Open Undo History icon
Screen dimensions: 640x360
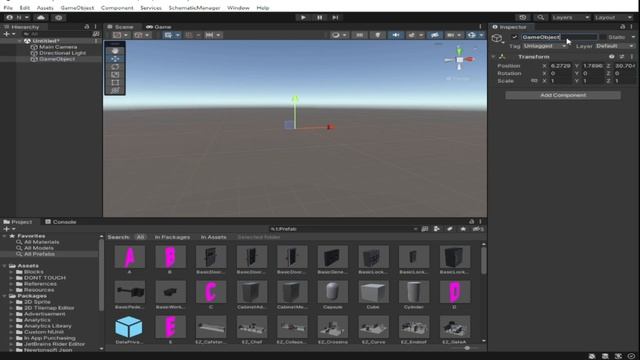point(522,18)
